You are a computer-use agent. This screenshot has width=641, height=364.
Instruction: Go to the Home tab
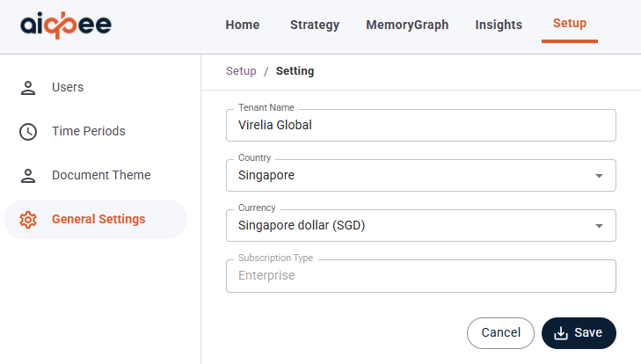[x=243, y=25]
